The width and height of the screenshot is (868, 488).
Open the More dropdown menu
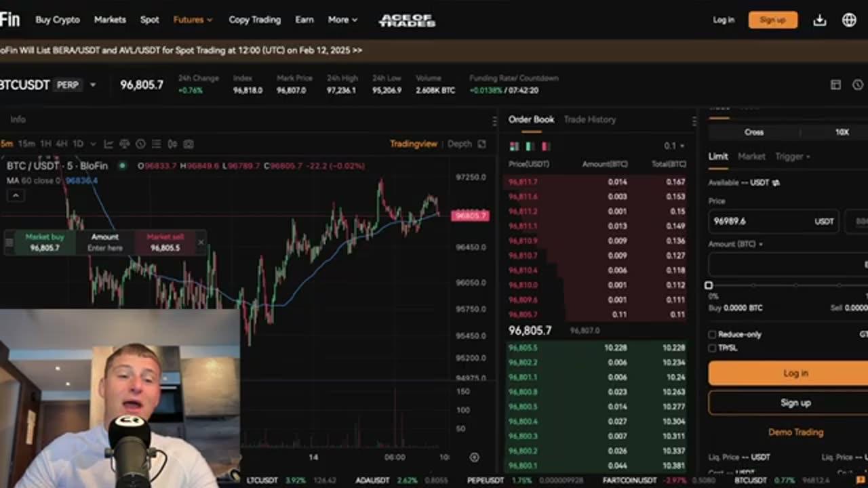pyautogui.click(x=342, y=20)
